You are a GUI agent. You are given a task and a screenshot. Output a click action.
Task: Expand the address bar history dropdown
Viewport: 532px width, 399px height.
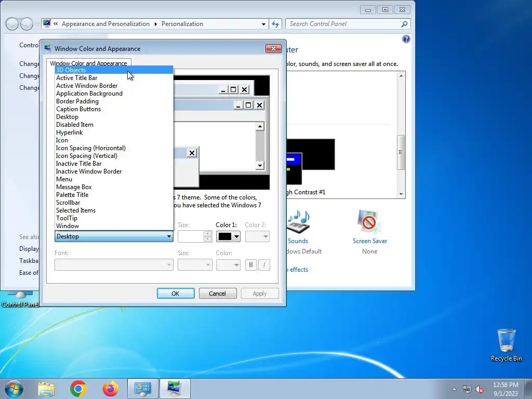pos(263,24)
